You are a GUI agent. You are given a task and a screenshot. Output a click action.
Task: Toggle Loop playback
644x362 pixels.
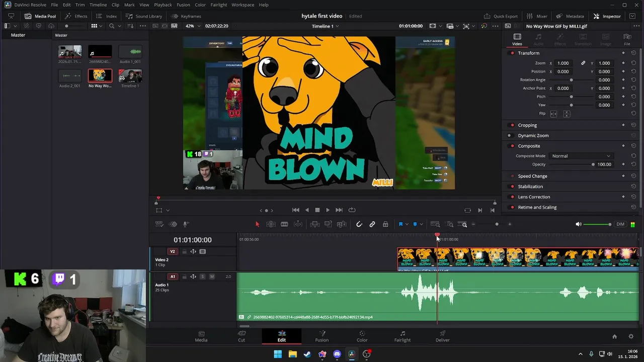[352, 210]
